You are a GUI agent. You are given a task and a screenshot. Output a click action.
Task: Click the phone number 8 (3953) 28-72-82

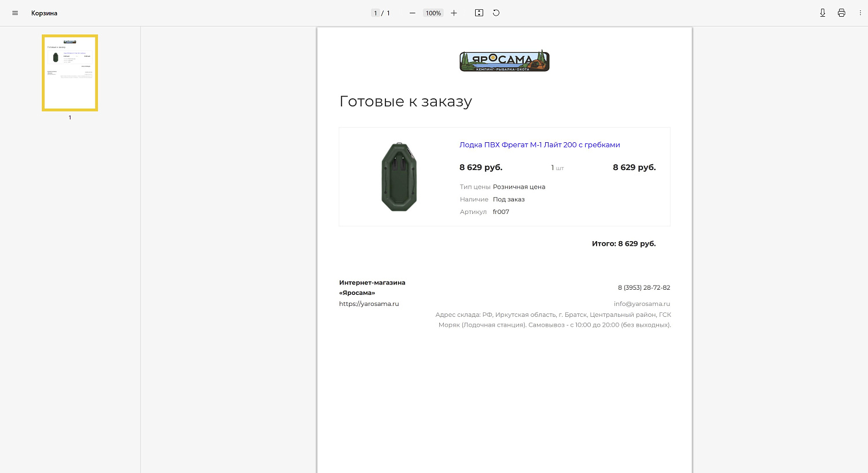pyautogui.click(x=643, y=287)
